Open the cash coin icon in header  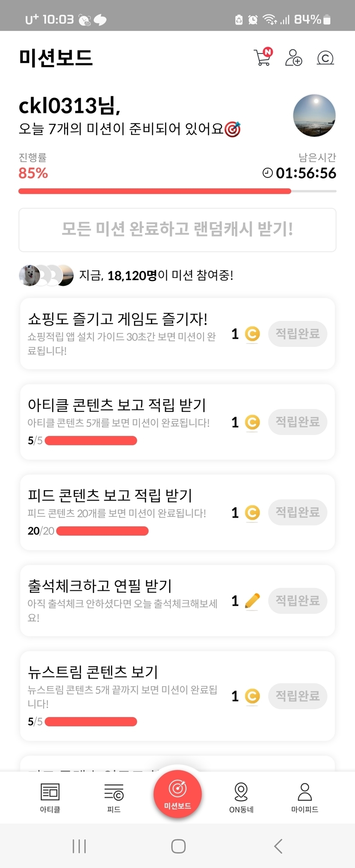[325, 58]
